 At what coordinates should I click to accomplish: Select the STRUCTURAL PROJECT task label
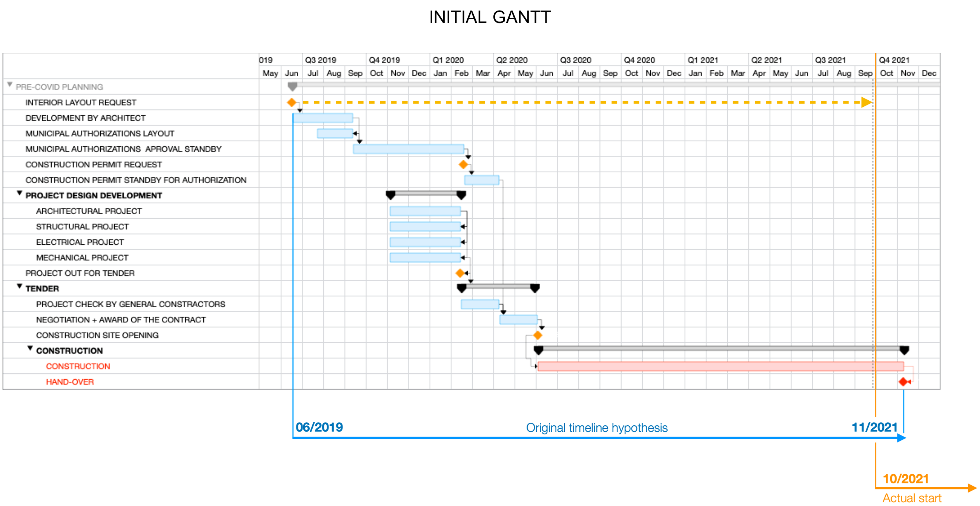pos(82,227)
